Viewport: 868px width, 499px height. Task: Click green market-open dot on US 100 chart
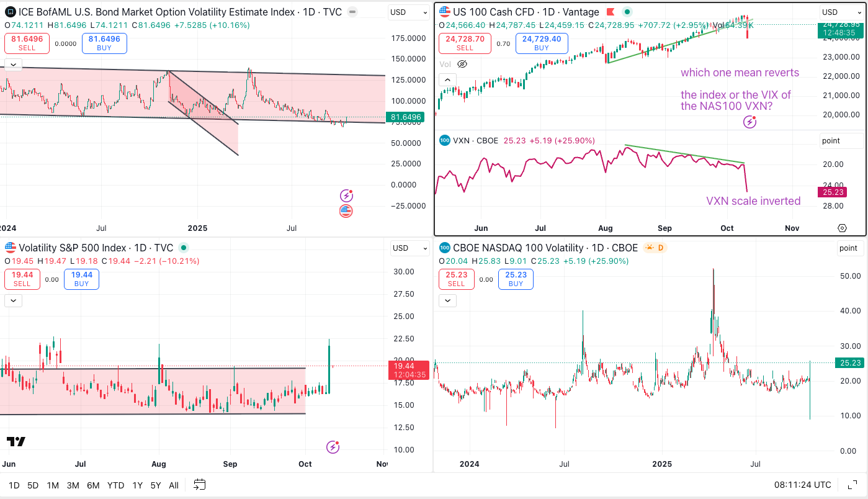pos(627,12)
